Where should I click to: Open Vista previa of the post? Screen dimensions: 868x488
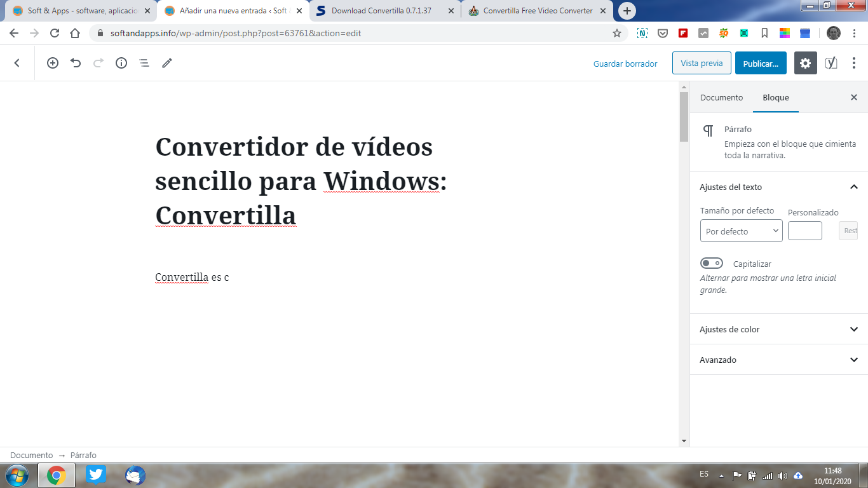(x=702, y=63)
